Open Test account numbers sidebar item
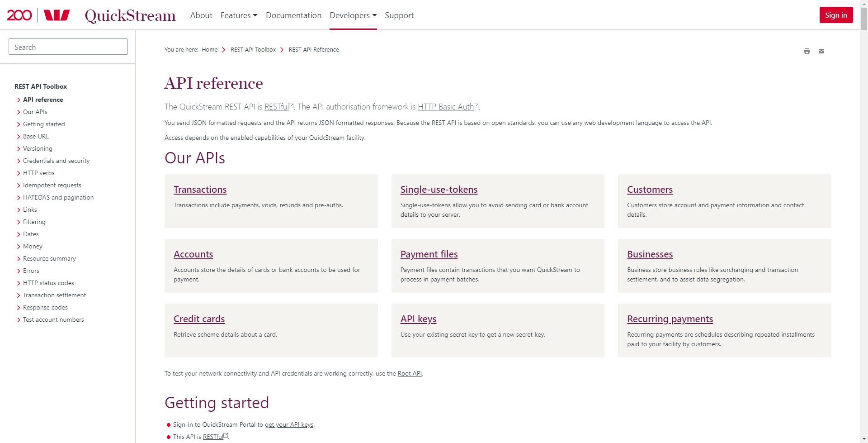Viewport: 868px width, 443px height. tap(53, 319)
